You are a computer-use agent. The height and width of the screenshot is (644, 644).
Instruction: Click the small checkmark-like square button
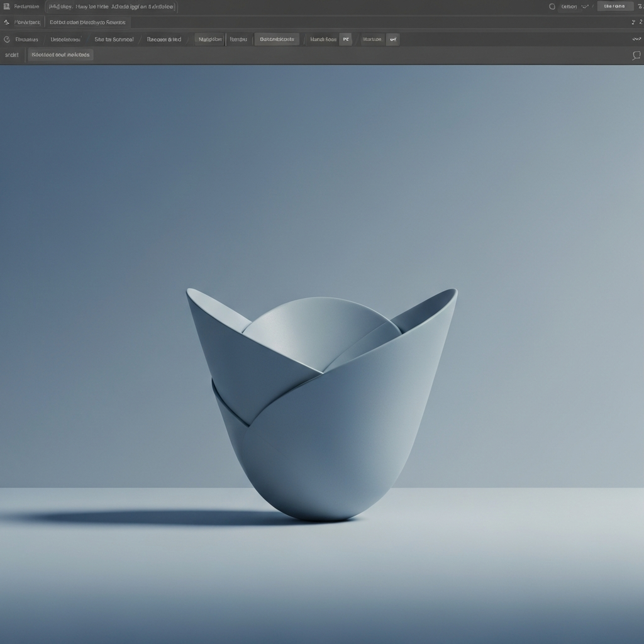click(x=392, y=40)
